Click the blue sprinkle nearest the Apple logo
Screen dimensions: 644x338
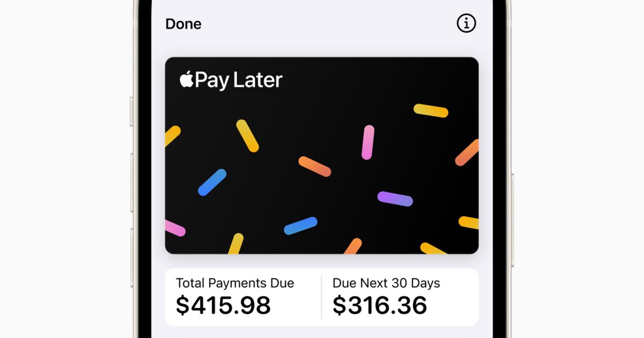pos(212,182)
